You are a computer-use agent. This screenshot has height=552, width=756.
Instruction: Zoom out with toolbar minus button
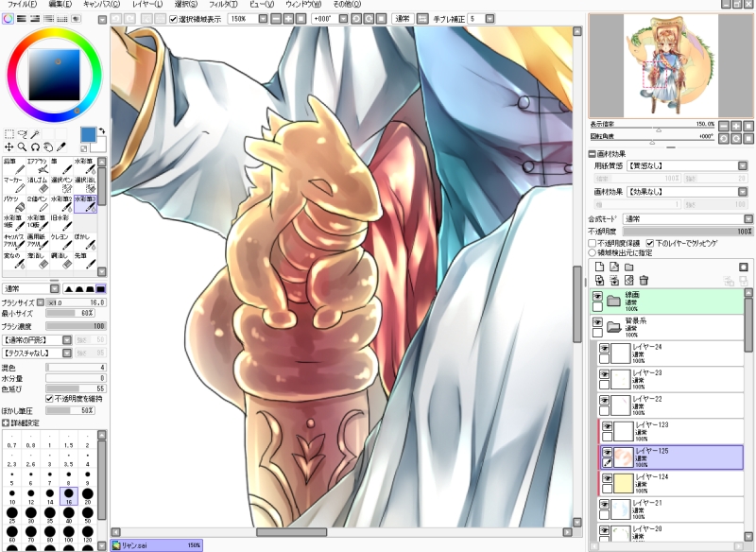click(x=276, y=19)
